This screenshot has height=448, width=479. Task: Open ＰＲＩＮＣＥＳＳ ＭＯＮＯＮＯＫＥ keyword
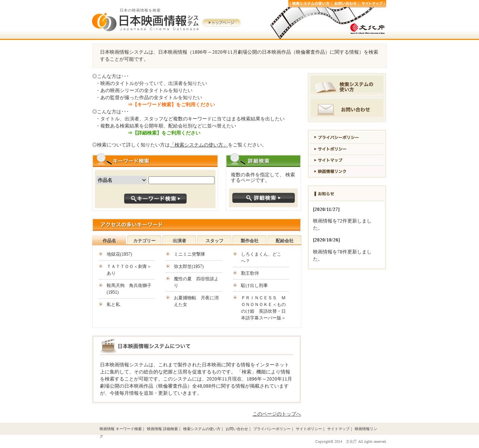click(x=263, y=308)
